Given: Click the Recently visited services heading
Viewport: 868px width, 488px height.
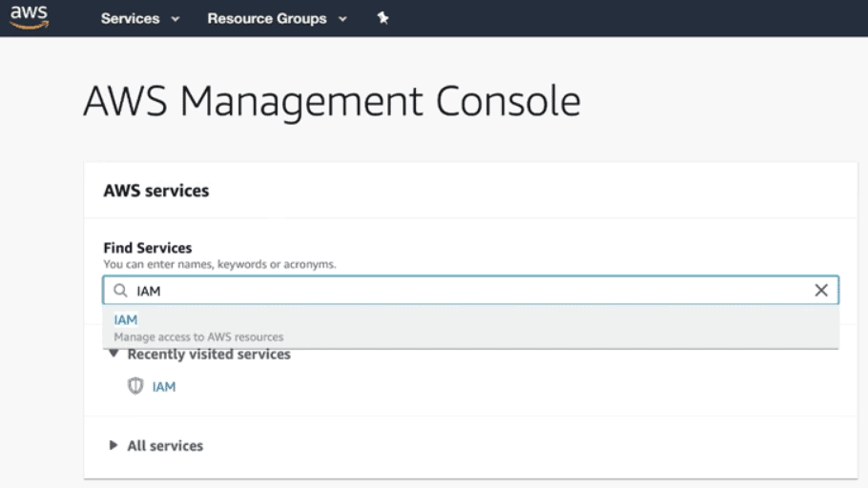Looking at the screenshot, I should tap(209, 355).
